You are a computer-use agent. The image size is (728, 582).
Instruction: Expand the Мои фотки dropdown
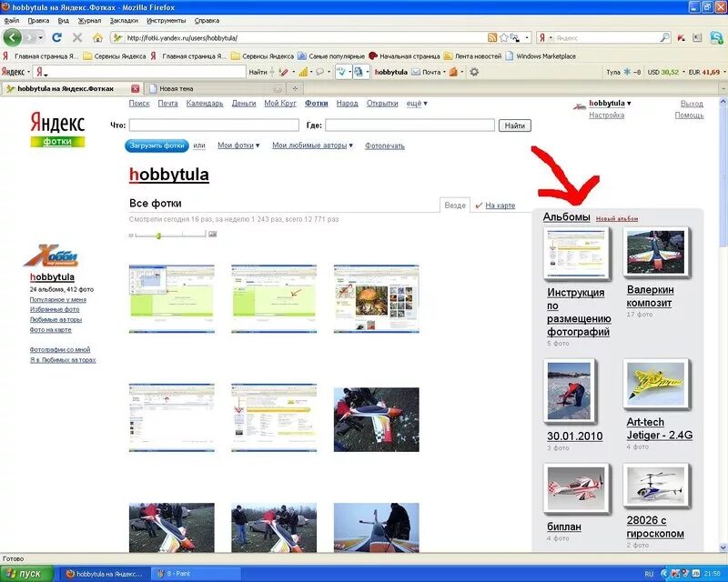(238, 145)
